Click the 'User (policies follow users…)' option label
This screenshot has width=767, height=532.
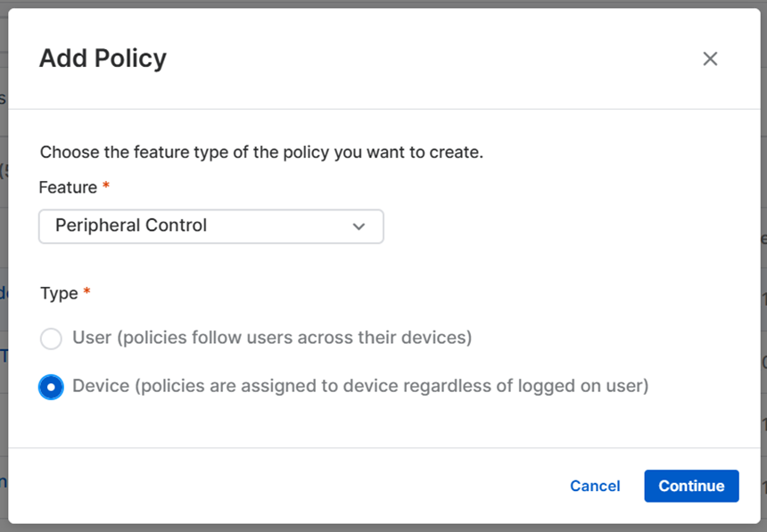click(272, 339)
